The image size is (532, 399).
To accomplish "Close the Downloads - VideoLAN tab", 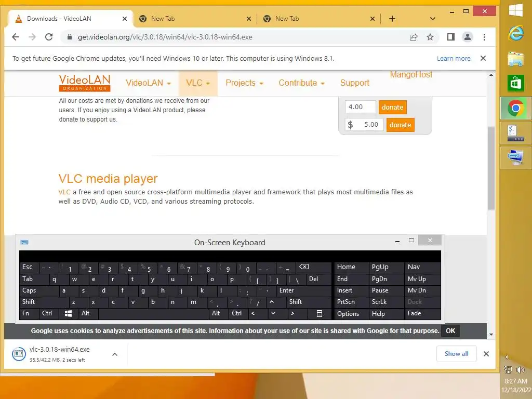I will click(125, 19).
